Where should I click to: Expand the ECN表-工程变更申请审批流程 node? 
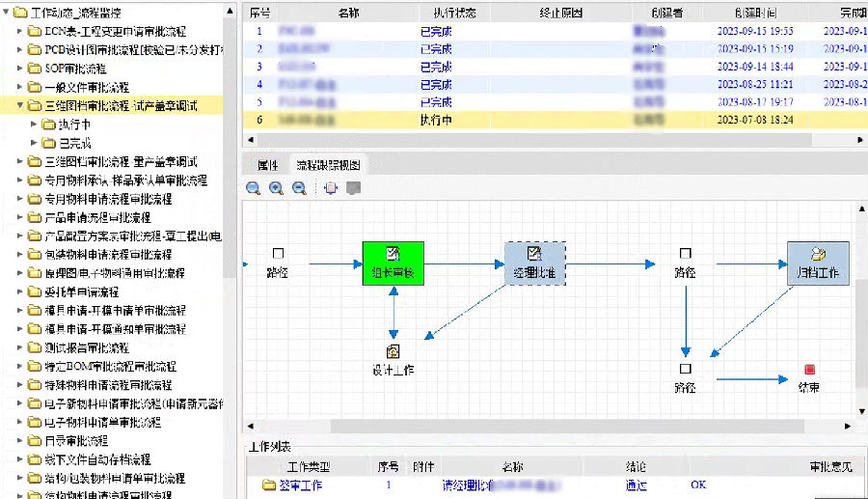20,31
